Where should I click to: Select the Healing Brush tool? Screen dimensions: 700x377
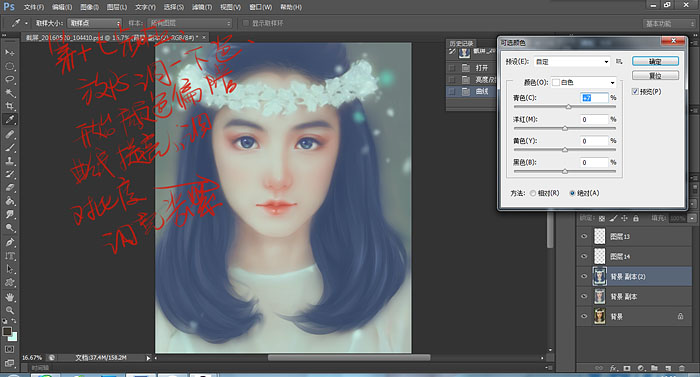coord(10,134)
